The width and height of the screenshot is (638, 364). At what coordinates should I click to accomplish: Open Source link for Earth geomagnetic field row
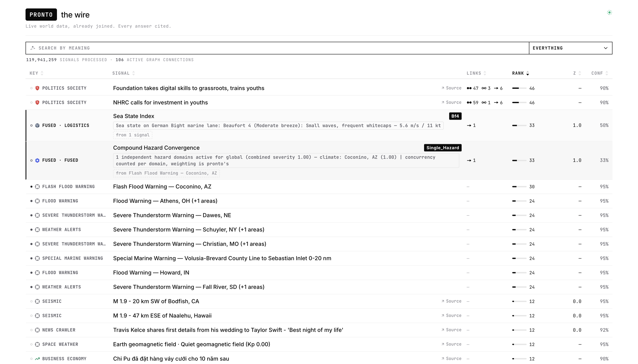(x=451, y=344)
